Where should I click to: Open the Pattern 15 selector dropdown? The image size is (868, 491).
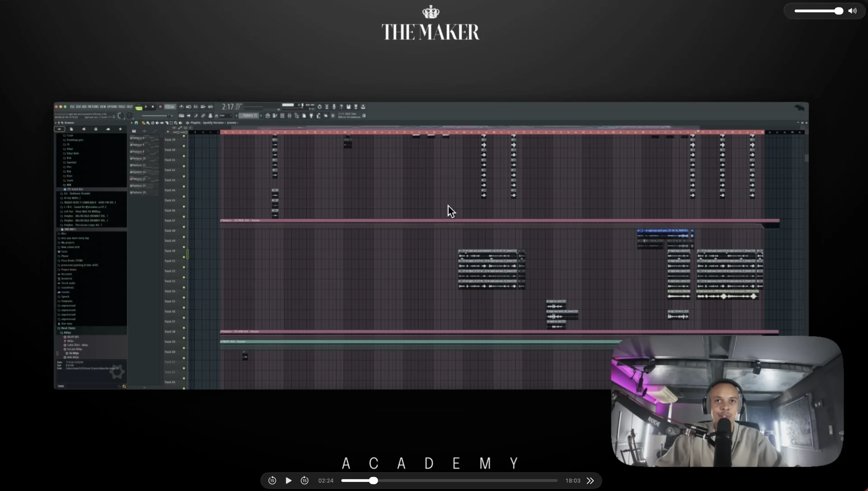[250, 116]
